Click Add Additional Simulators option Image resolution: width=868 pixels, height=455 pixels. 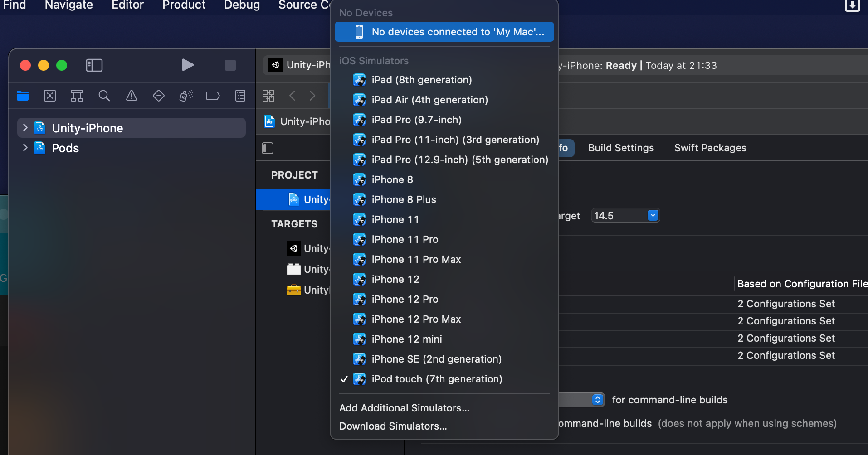tap(404, 408)
